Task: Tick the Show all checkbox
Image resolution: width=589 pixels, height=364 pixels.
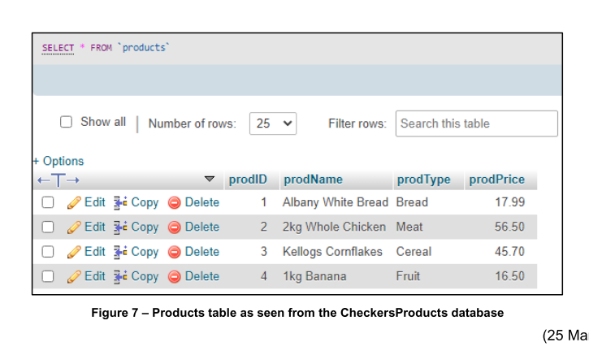Action: 66,122
